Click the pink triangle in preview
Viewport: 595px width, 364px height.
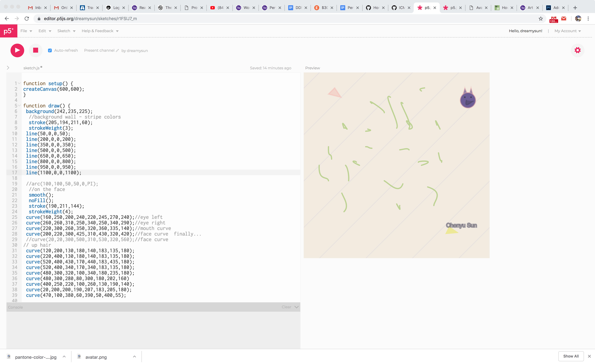click(335, 93)
